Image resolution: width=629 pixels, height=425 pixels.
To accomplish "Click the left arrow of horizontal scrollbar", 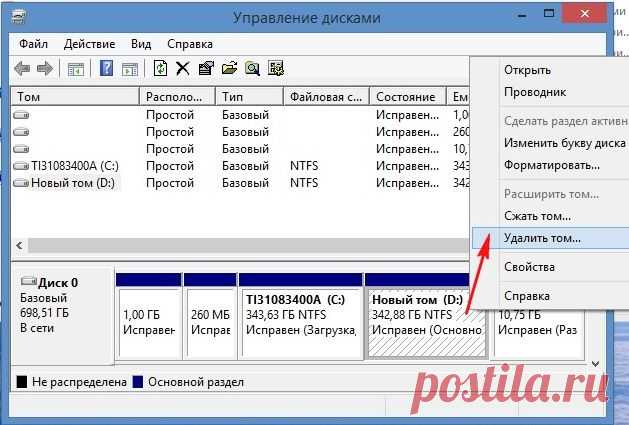I will coord(19,245).
